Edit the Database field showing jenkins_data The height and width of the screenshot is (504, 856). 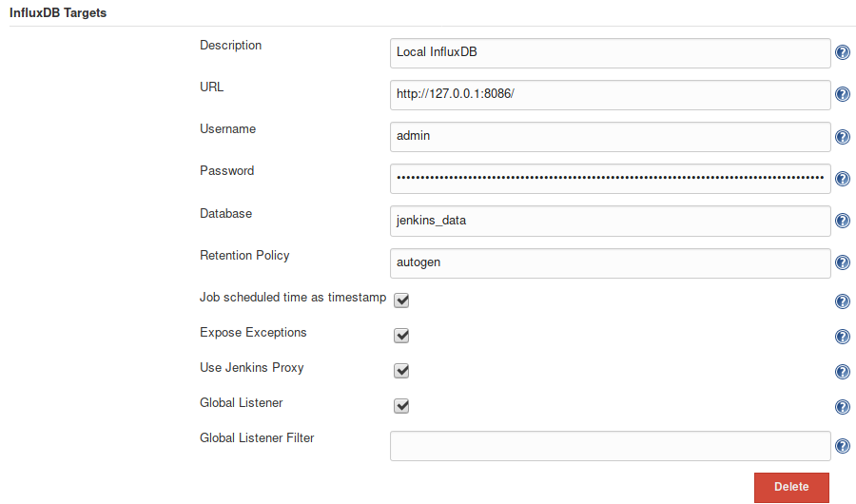click(x=611, y=222)
